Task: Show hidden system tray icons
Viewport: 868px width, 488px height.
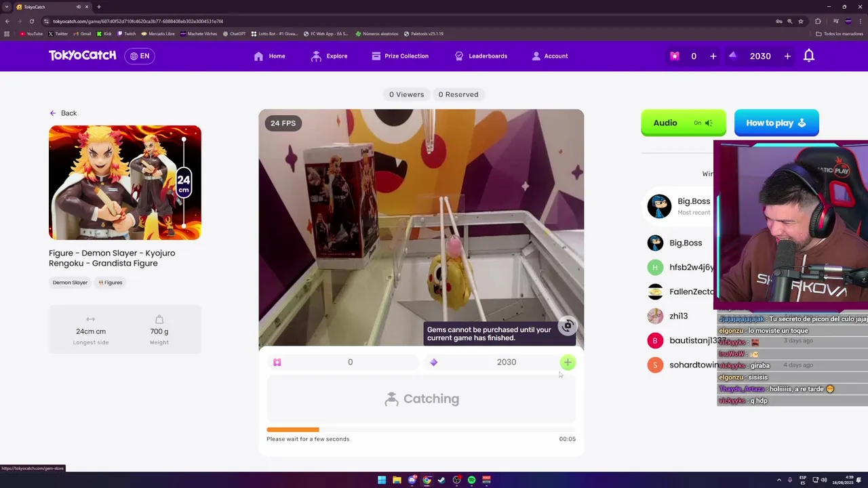Action: click(778, 480)
